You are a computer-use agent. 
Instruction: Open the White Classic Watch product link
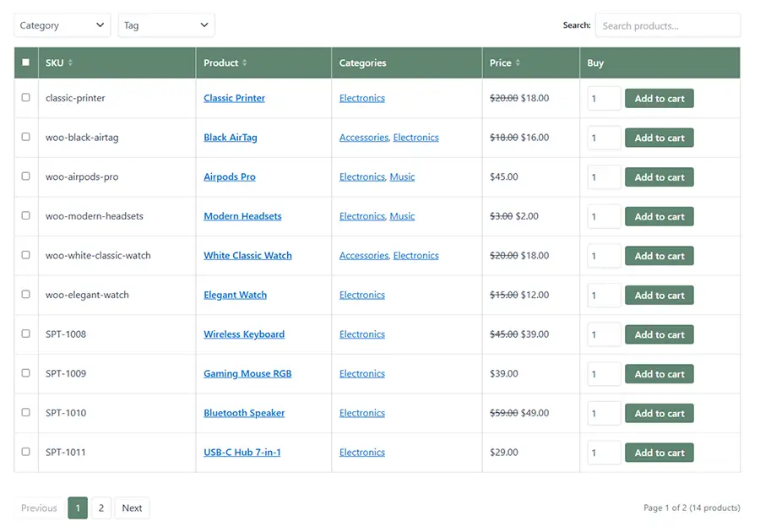pos(247,255)
